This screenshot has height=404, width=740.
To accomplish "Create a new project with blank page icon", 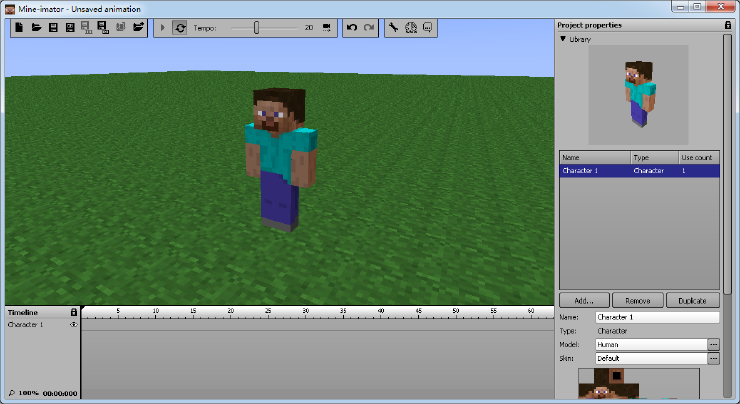I will (x=19, y=27).
